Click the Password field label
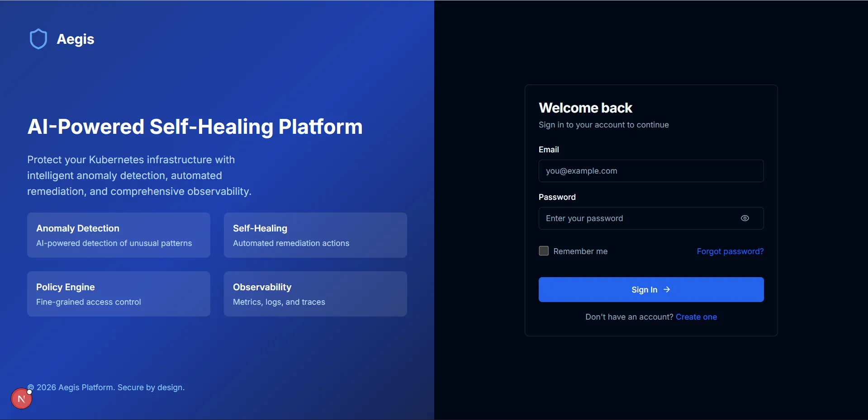 [x=557, y=197]
